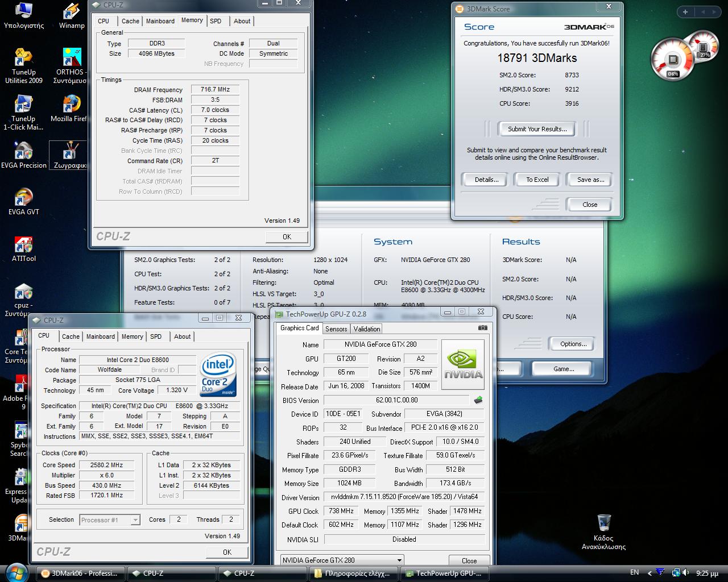Expand the GPU-Z graphics card selector dropdown
Screen dimensions: 728x582
click(400, 560)
